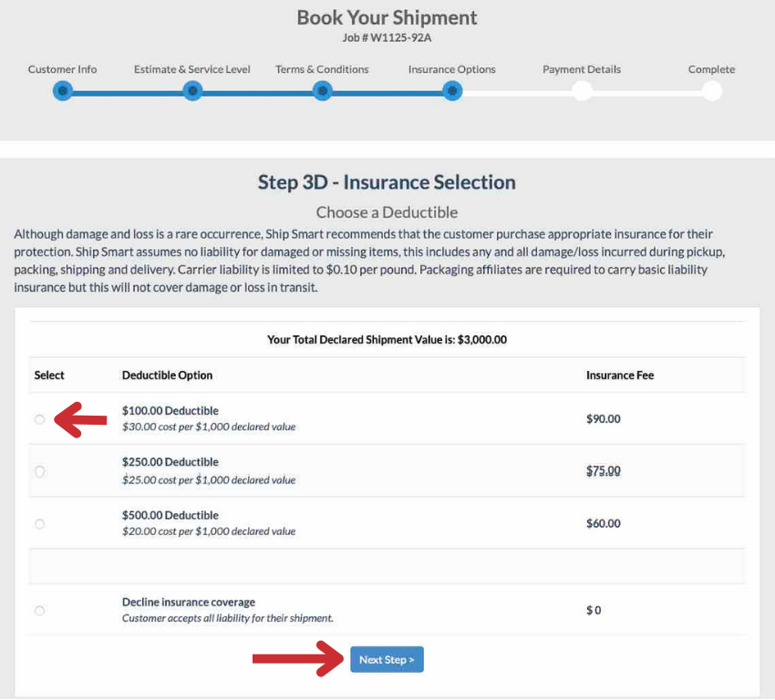Choose the $500.00 Deductible radio option
Image resolution: width=775 pixels, height=700 pixels.
tap(39, 524)
